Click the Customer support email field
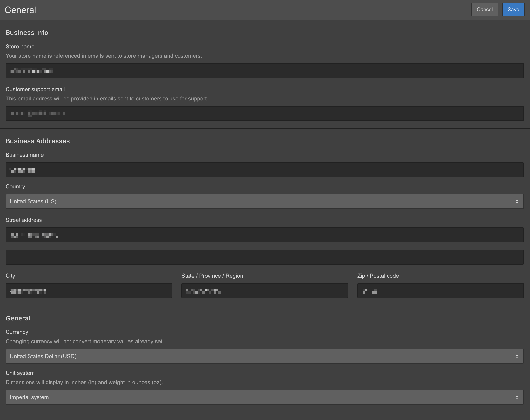Viewport: 530px width, 420px height. click(265, 113)
